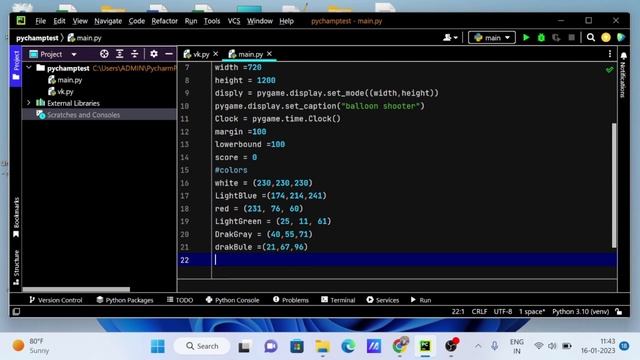The height and width of the screenshot is (360, 640).
Task: Open editor tabs three-dot menu
Action: [610, 54]
